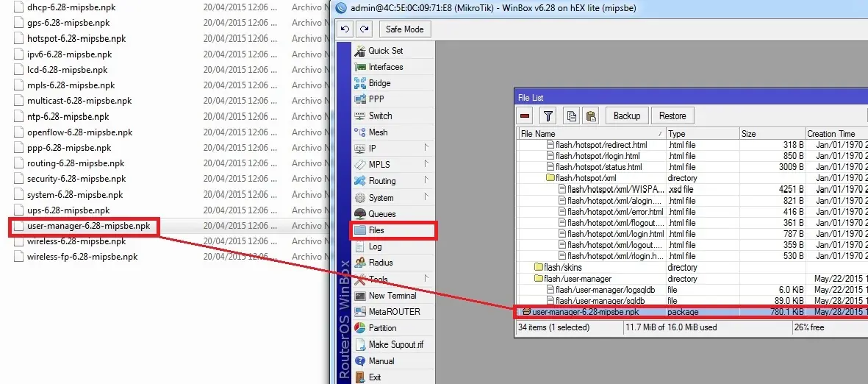Click the File List window title bar

coord(691,98)
